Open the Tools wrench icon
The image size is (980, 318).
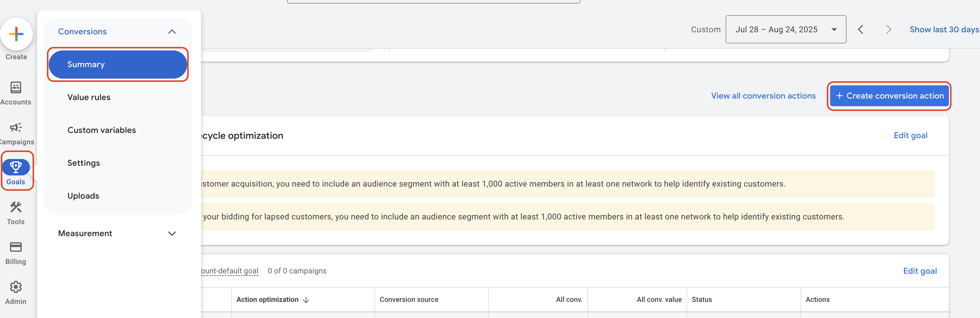pyautogui.click(x=16, y=207)
